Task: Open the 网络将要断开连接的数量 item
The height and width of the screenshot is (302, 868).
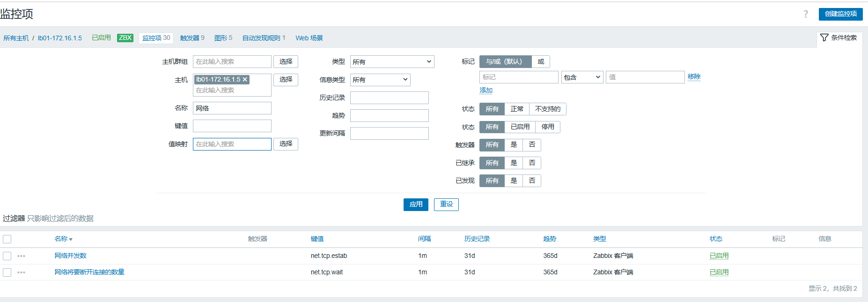Action: (89, 272)
